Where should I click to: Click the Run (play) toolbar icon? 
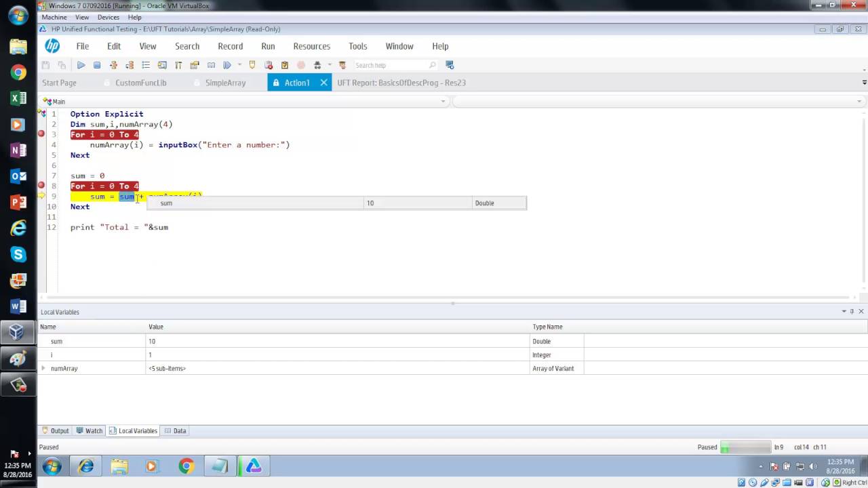click(81, 65)
